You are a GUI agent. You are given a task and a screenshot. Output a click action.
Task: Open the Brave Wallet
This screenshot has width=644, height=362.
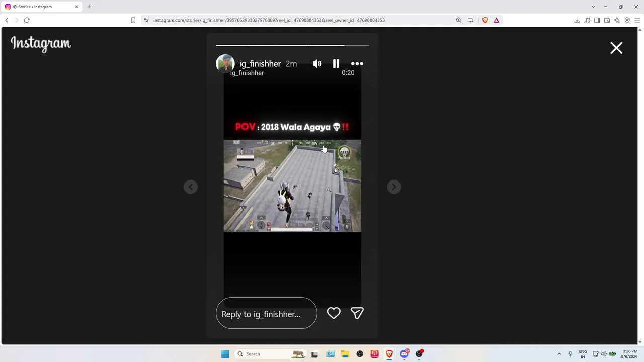pos(607,20)
